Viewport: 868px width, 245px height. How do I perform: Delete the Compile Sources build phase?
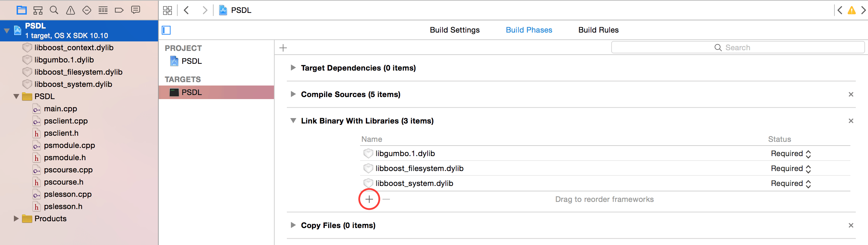(851, 94)
